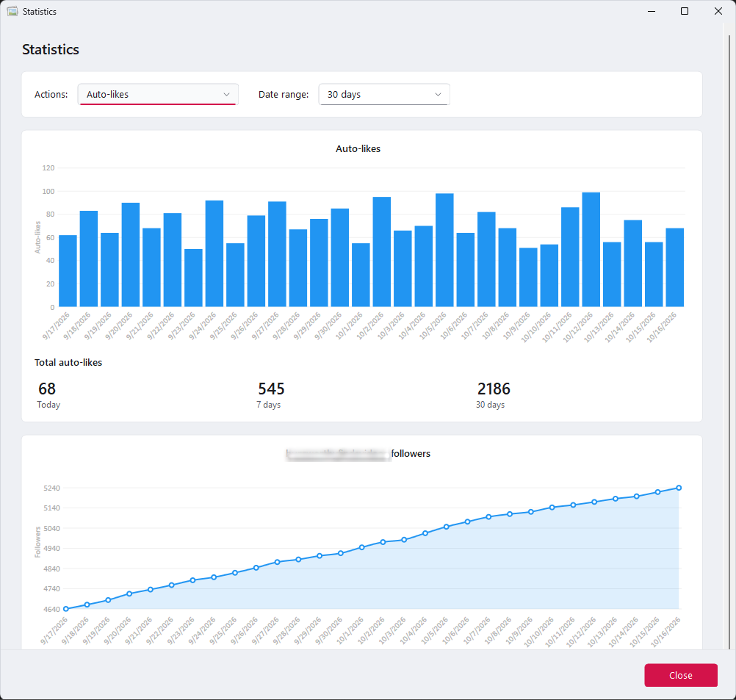Image resolution: width=736 pixels, height=700 pixels.
Task: Click the 'Actions:' label
Action: click(x=51, y=94)
